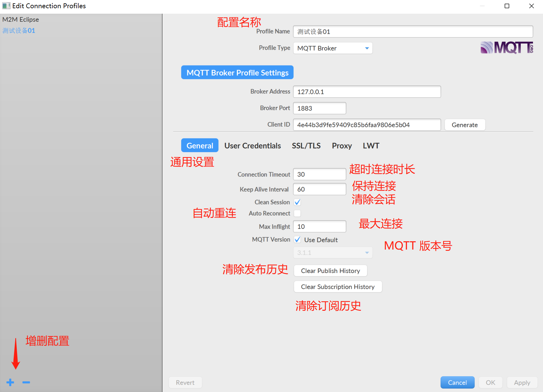Click the Profile Name input field

point(413,32)
